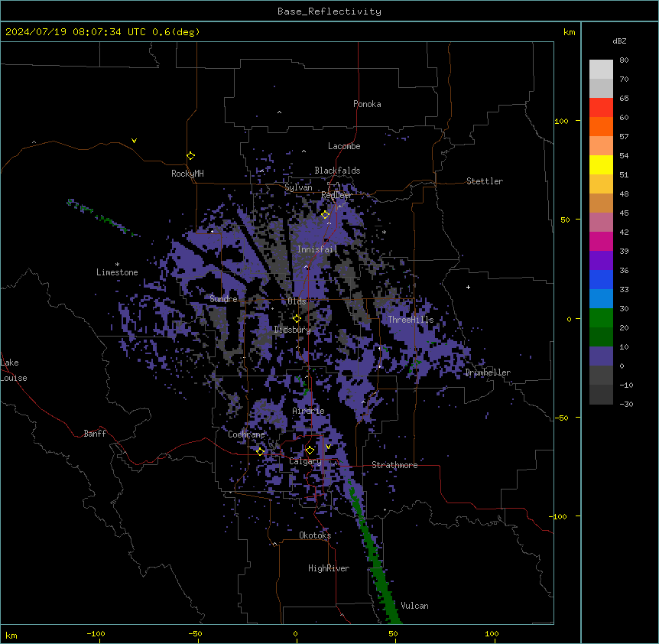
Task: Click the yellow diamond marker above Calgary
Action: 310,450
